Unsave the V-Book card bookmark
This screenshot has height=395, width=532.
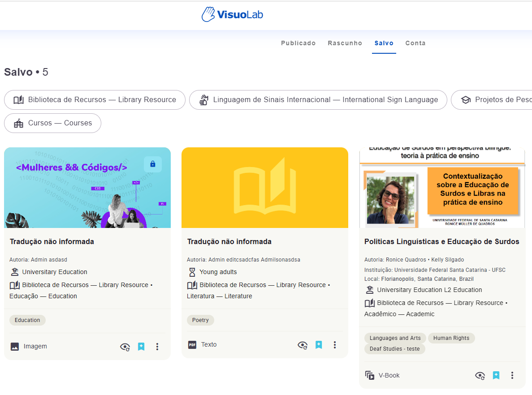(496, 375)
